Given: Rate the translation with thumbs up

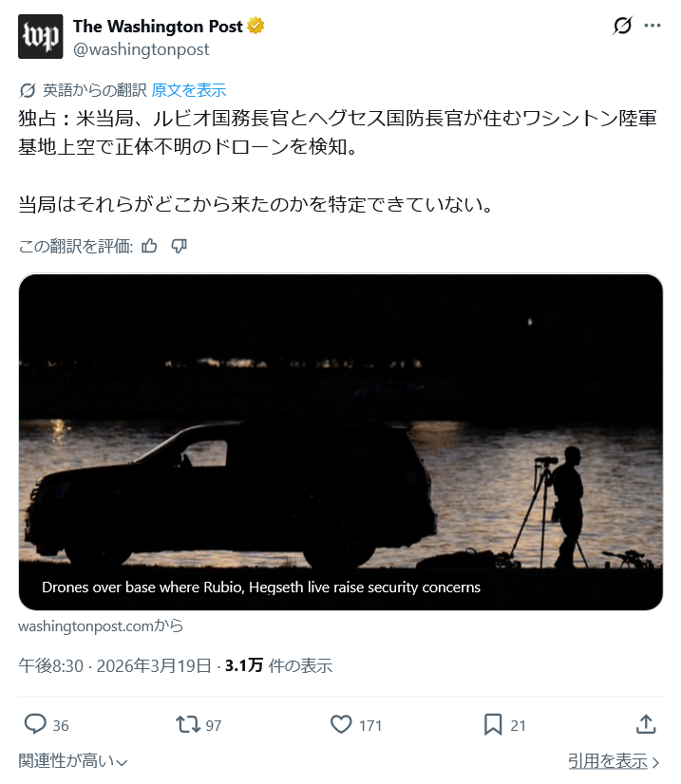Looking at the screenshot, I should click(x=149, y=247).
